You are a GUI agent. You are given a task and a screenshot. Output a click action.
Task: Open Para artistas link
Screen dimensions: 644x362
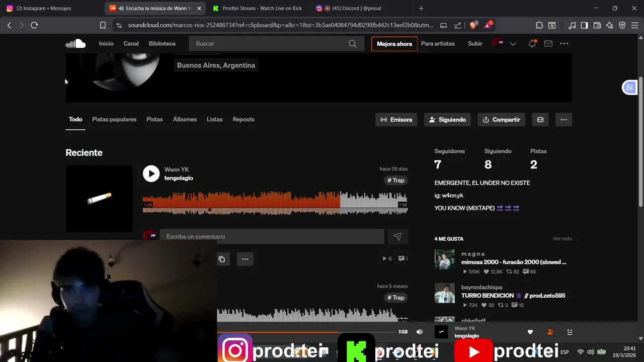(x=438, y=44)
